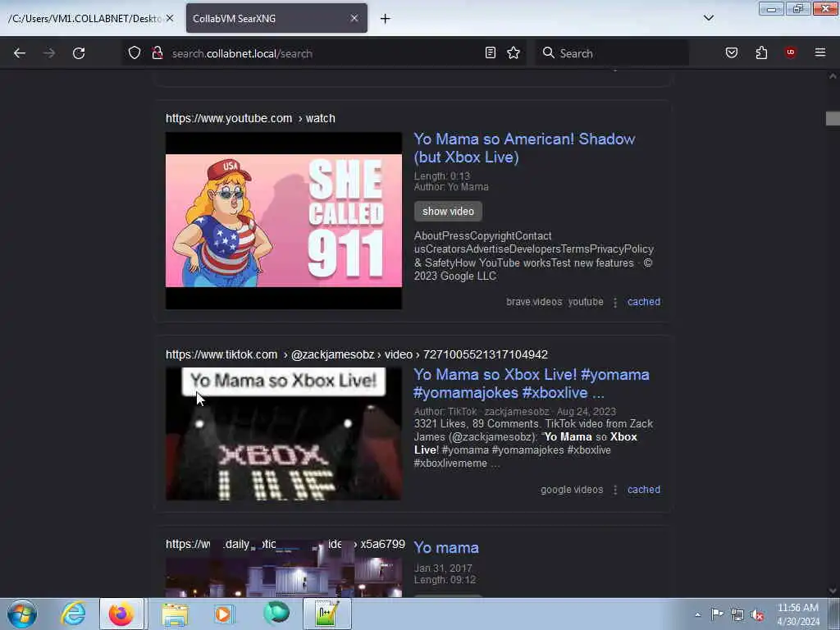840x630 pixels.
Task: Open the Action Center flag icon
Action: (717, 614)
